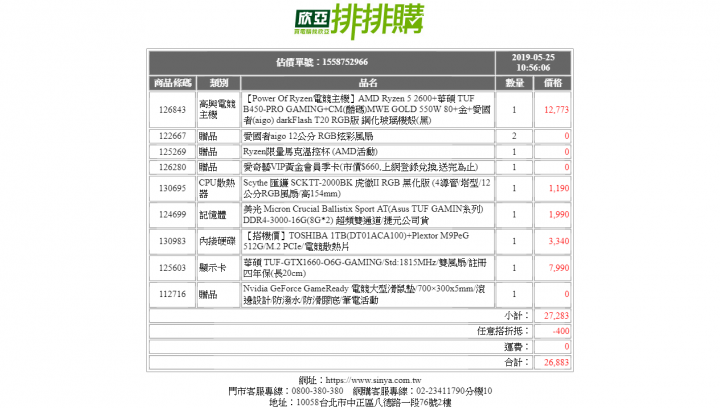The image size is (720, 408).
Task: Click the 愛奇藝VIP黃金會員季卡 item
Action: pos(361,168)
